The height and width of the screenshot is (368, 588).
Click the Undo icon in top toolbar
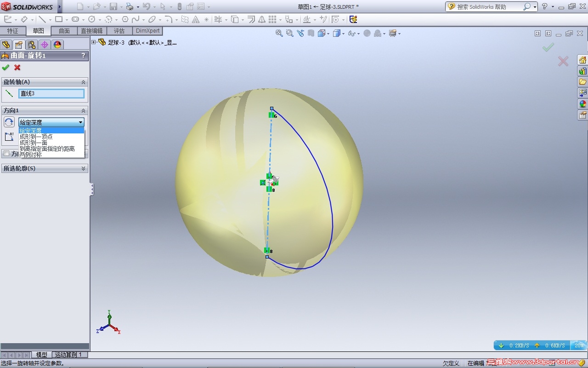(147, 6)
